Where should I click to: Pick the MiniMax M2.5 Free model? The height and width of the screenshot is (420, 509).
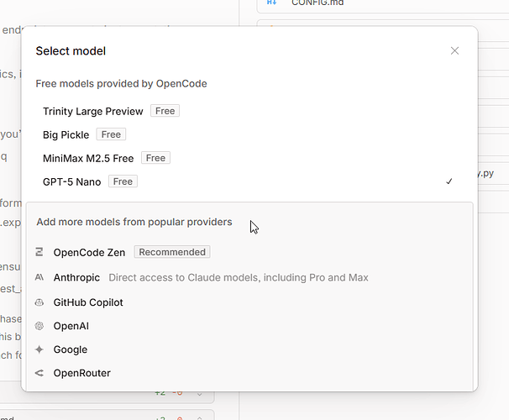(x=248, y=159)
